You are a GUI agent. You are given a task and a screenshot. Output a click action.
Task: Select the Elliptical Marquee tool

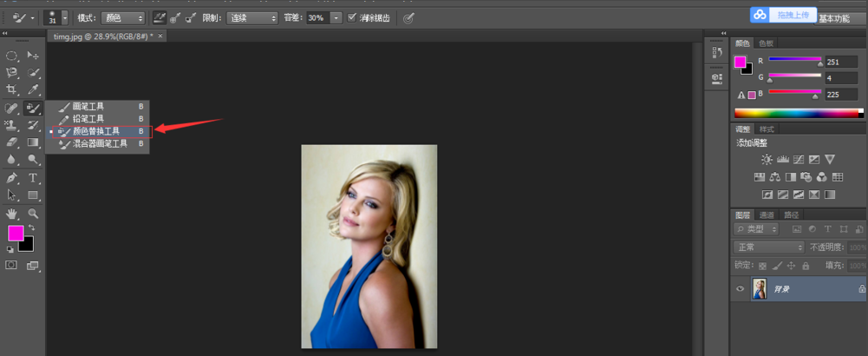(11, 56)
